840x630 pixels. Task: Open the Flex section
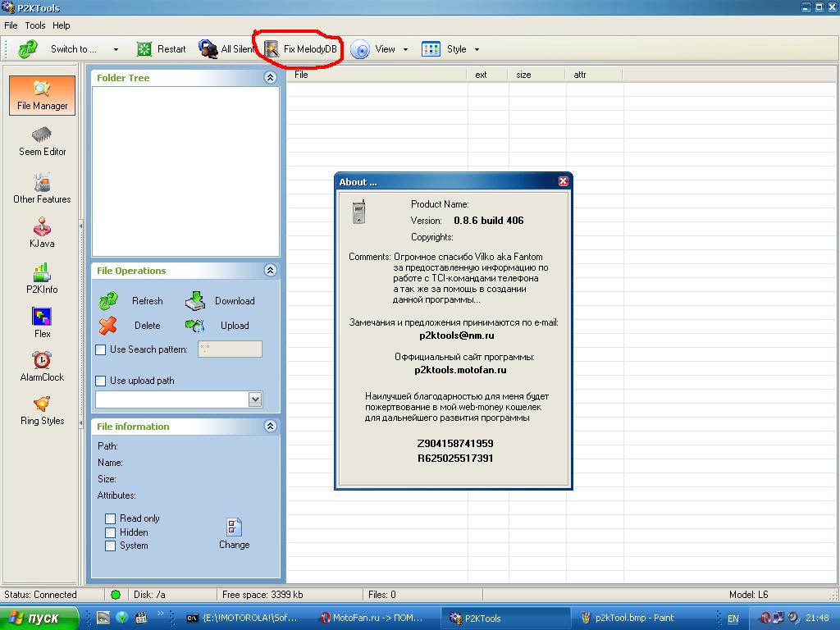[x=42, y=323]
